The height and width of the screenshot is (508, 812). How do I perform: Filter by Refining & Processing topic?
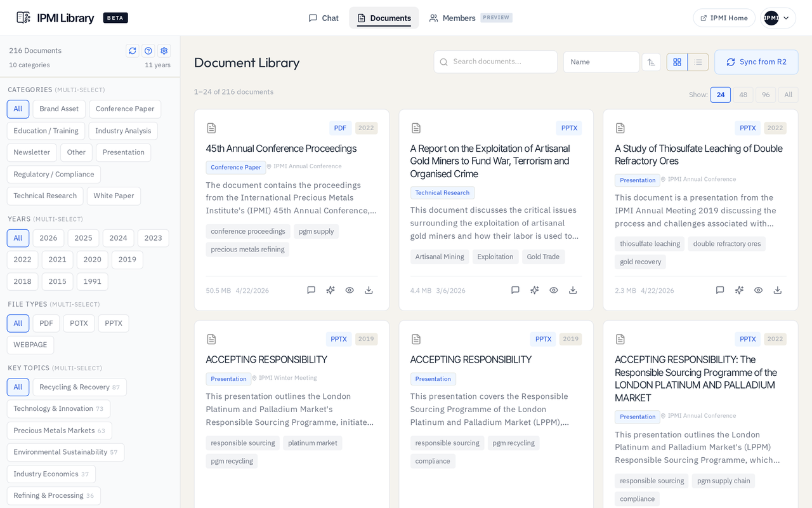click(x=54, y=495)
